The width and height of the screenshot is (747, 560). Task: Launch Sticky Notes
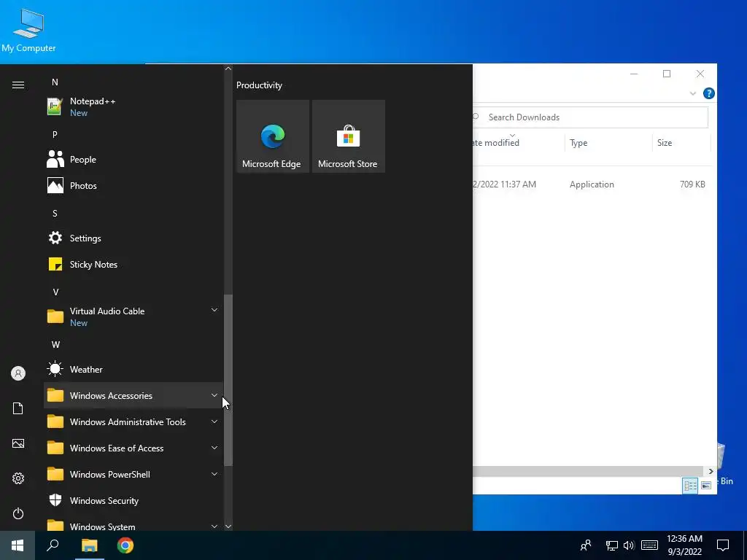pos(133,264)
